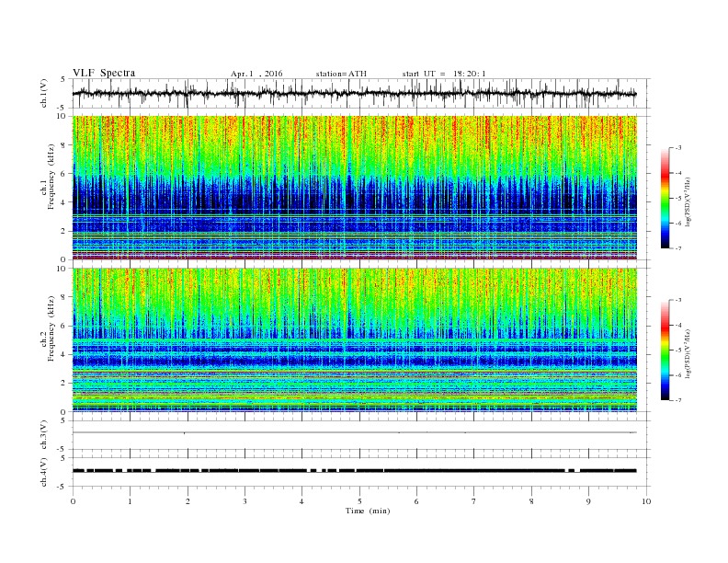Screen dimensions: 728x563
Task: Click the 'station=ATH' header label
Action: 341,74
